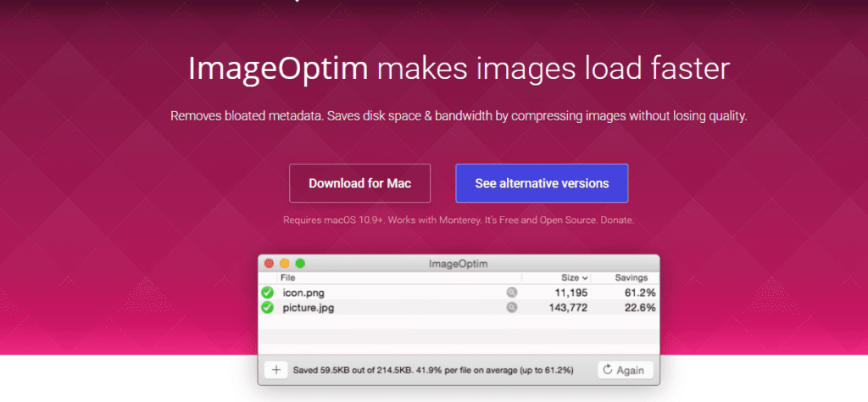
Task: Minimize ImageOptim with the yellow button
Action: click(x=285, y=264)
